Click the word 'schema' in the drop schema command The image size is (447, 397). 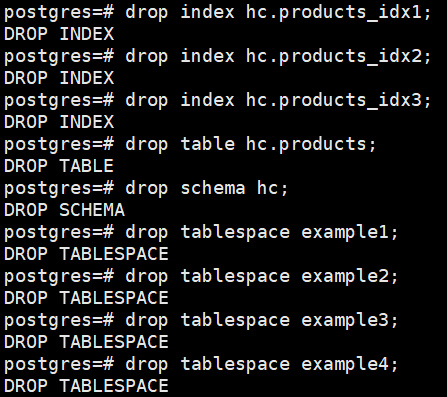pyautogui.click(x=213, y=188)
